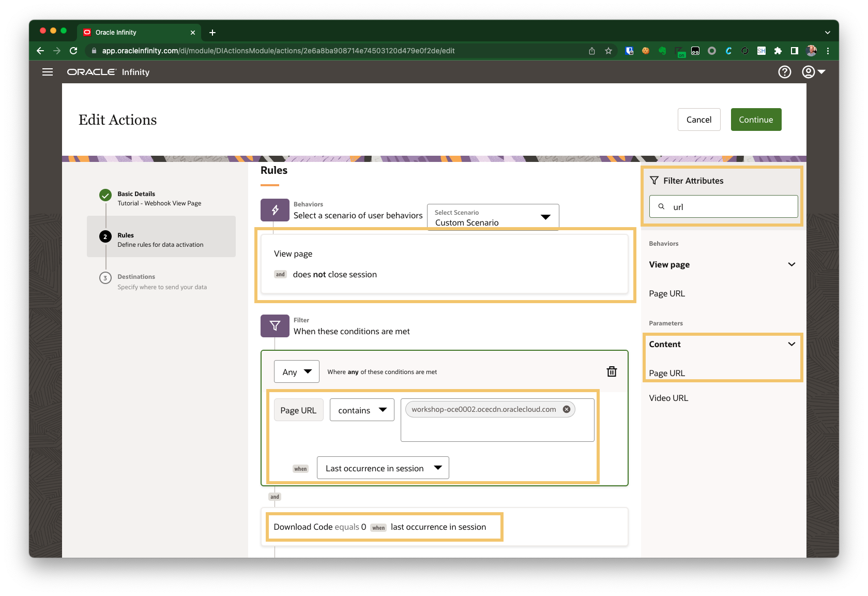
Task: Cancel editing the action
Action: (x=699, y=120)
